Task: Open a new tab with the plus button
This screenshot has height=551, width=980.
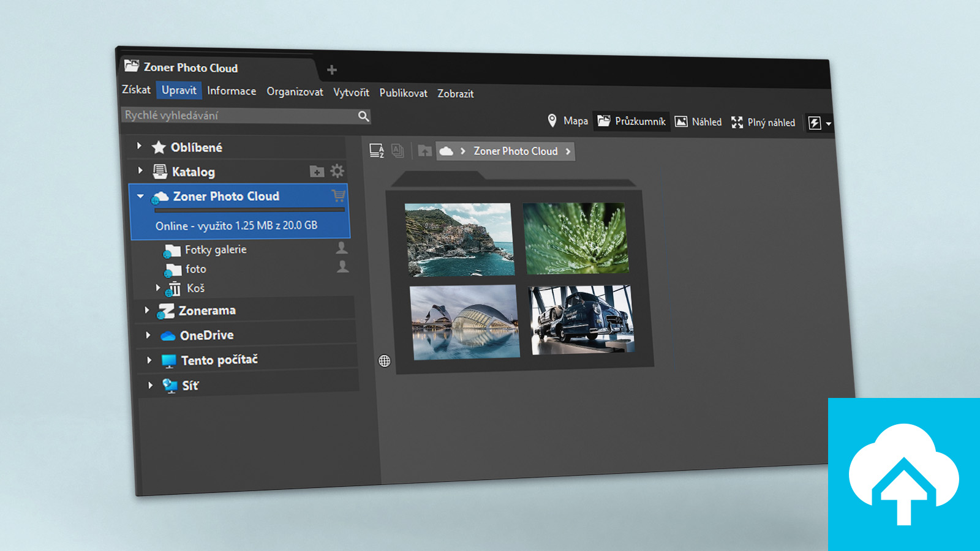Action: (x=332, y=70)
